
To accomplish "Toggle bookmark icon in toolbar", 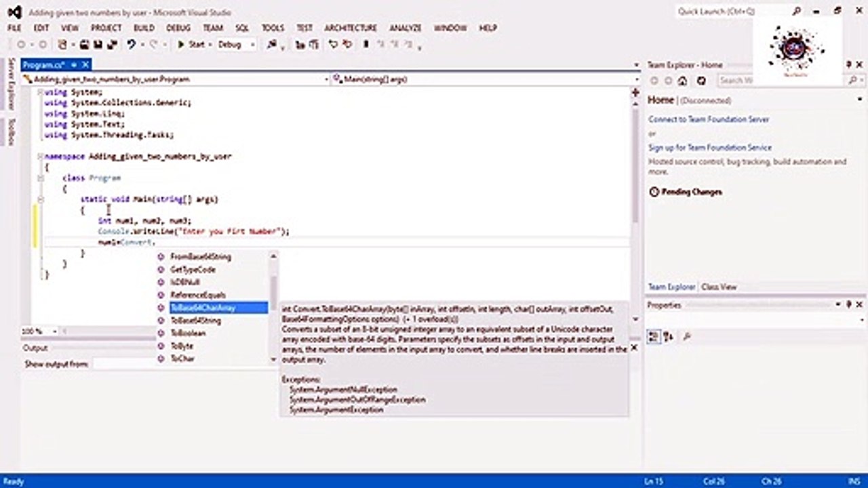I will pos(366,45).
